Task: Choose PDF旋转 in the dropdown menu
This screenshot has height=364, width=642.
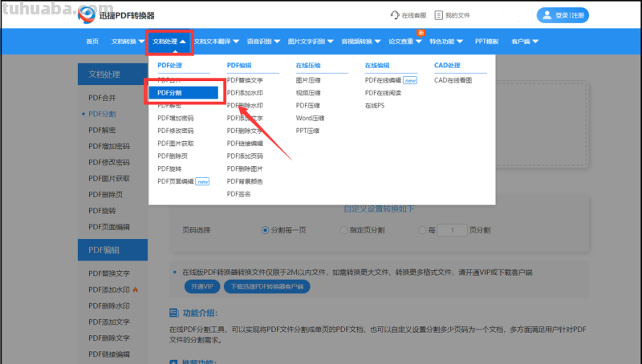Action: coord(169,168)
